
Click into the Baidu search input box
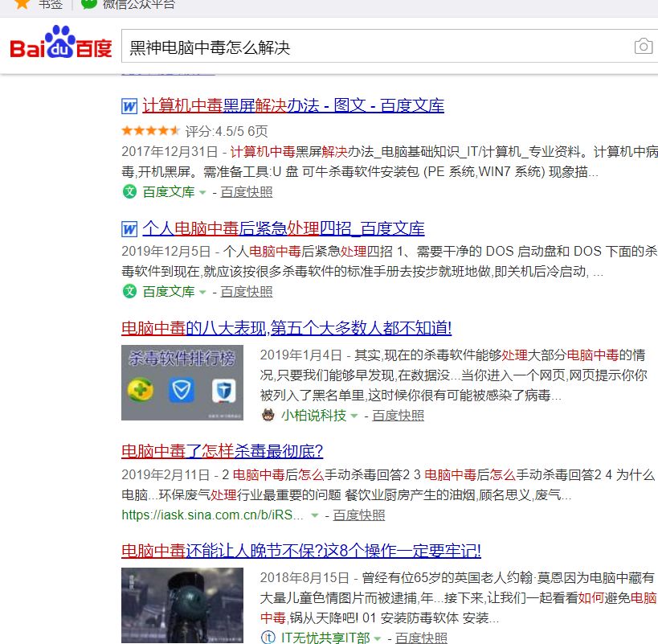click(x=370, y=47)
